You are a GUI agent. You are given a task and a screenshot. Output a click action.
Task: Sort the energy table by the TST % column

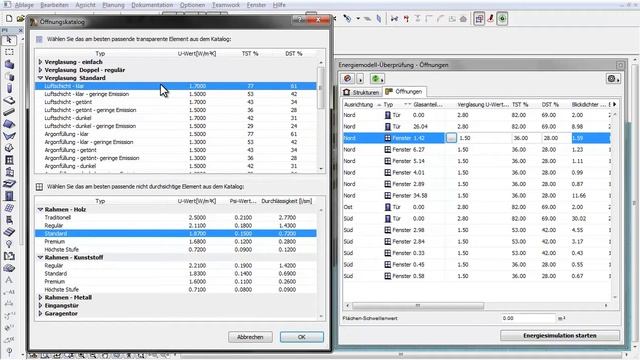(x=520, y=104)
